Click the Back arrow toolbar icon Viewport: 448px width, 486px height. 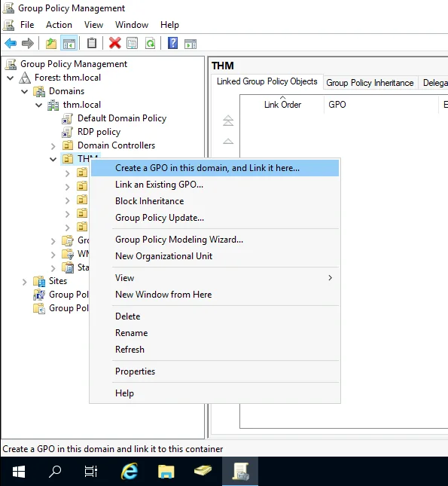point(11,44)
